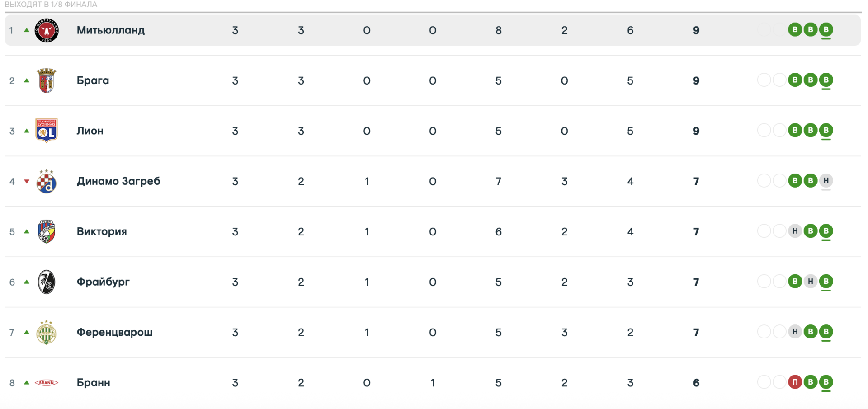Click the Viktoria Plzen crest
This screenshot has height=409, width=868.
pos(47,231)
